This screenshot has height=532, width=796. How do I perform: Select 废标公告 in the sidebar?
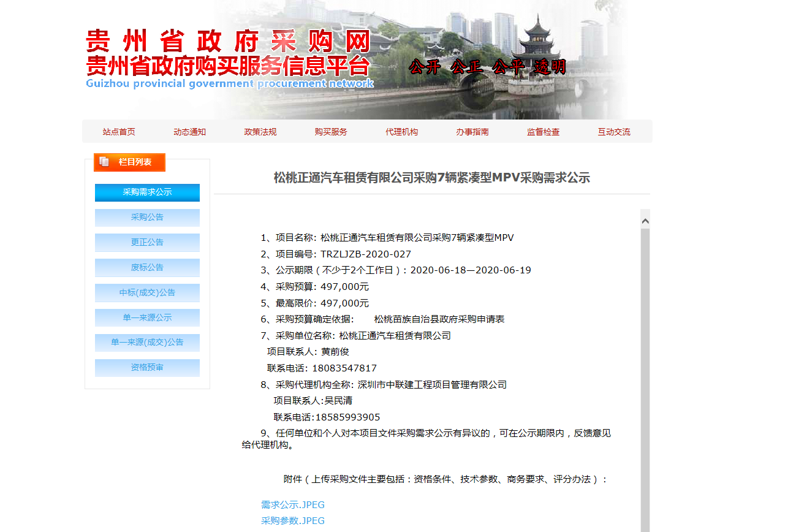(147, 268)
